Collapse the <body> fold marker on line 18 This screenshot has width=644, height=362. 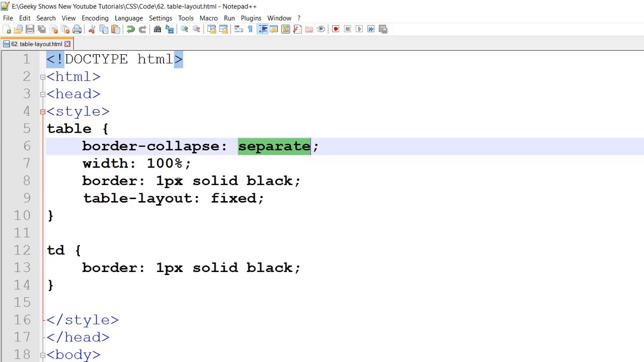tap(43, 355)
